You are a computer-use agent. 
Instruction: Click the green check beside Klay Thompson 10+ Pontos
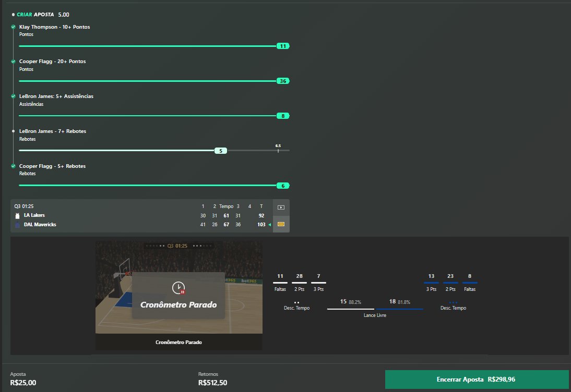pyautogui.click(x=14, y=27)
